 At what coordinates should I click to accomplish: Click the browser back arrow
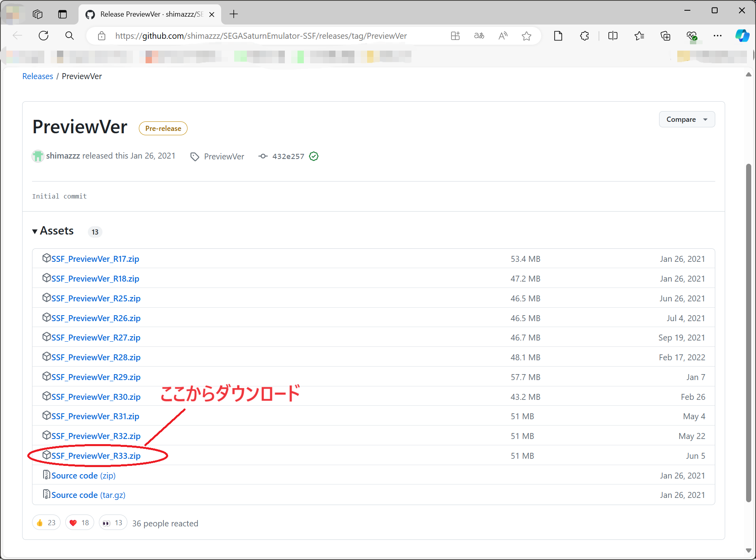(x=17, y=36)
